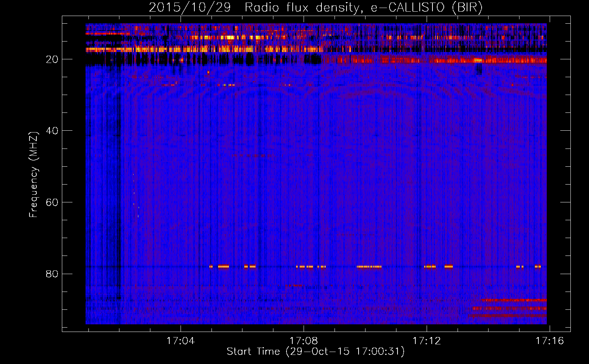Image resolution: width=589 pixels, height=364 pixels.
Task: Click the 17:16 time tick label
Action: pos(550,341)
